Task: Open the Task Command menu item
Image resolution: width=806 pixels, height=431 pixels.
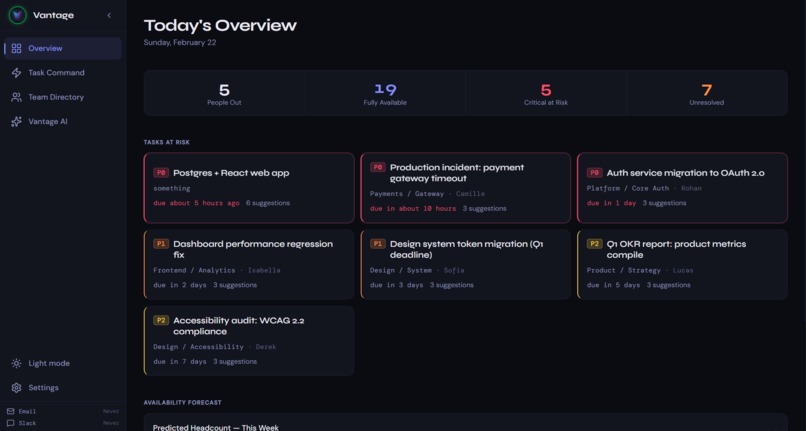Action: click(x=63, y=73)
